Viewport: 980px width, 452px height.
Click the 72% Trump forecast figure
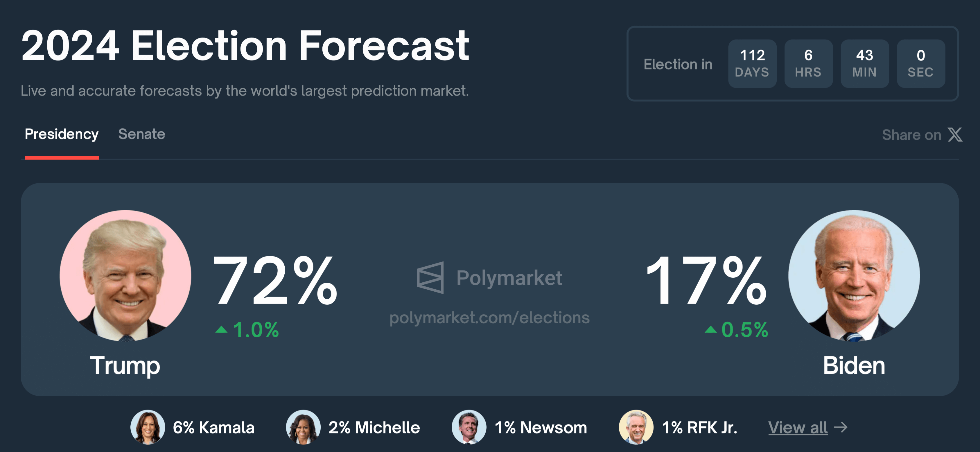(275, 280)
